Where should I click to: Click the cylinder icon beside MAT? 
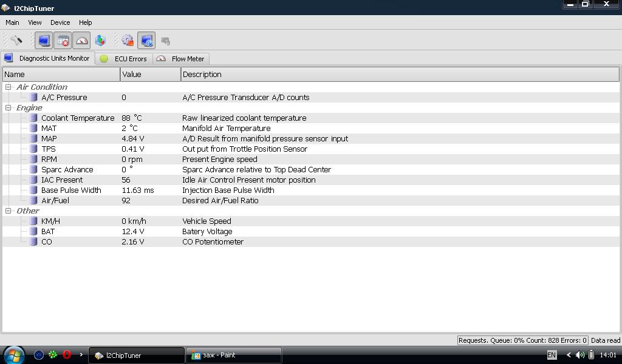(x=34, y=128)
